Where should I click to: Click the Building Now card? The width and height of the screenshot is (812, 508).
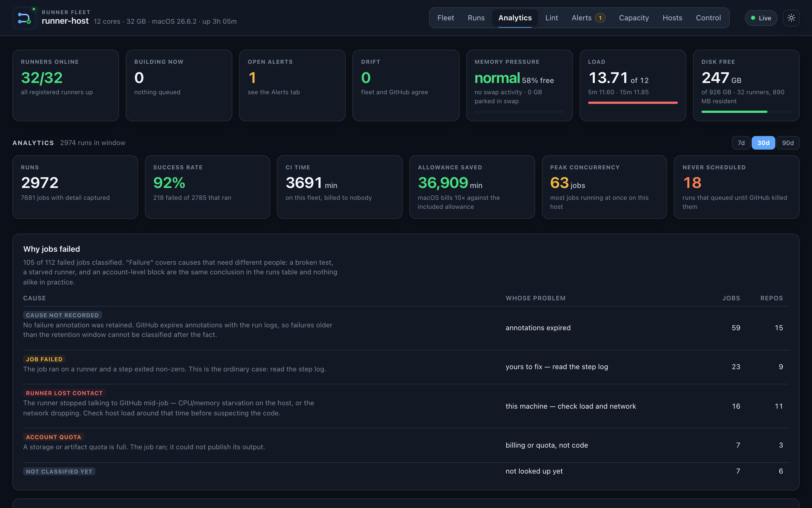[x=179, y=85]
